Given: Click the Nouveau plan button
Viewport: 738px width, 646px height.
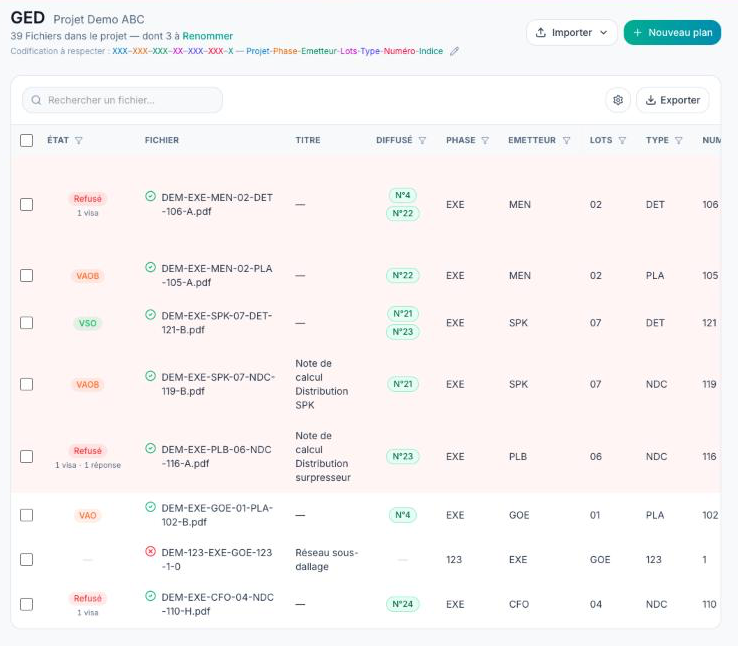Looking at the screenshot, I should [x=672, y=32].
